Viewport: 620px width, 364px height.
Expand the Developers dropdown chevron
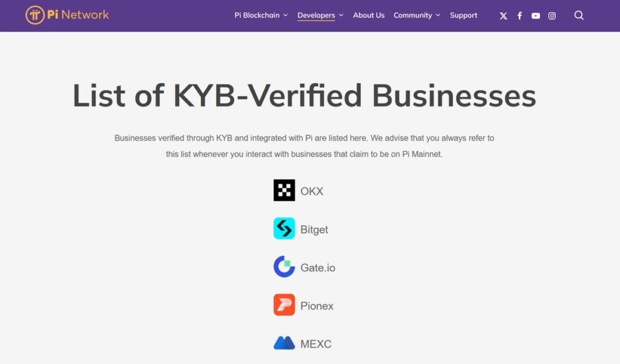[x=341, y=15]
